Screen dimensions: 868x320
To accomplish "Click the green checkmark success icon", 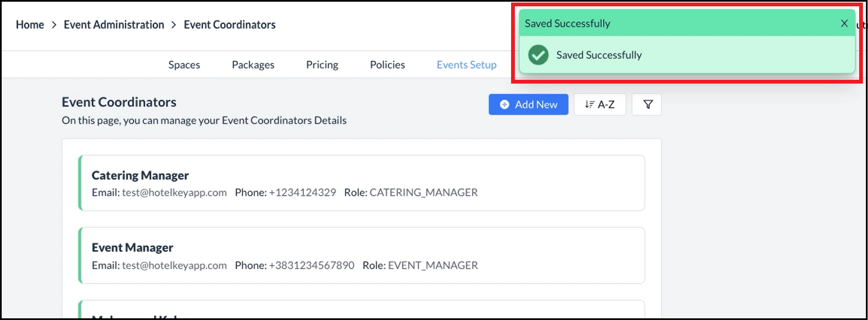I will [x=538, y=55].
